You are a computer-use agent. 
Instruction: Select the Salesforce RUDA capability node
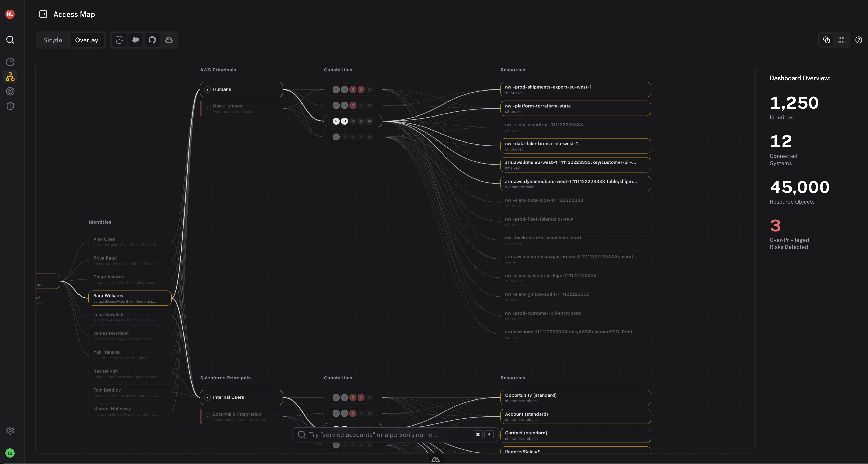[352, 397]
